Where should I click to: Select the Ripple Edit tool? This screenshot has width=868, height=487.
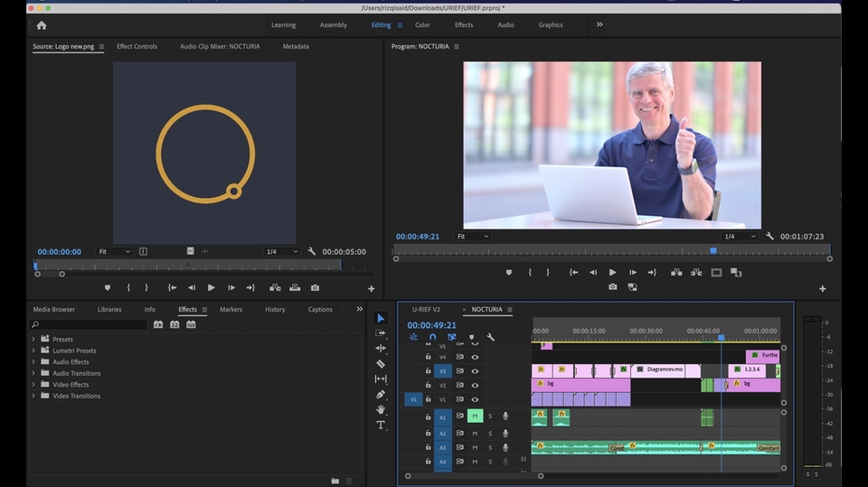tap(381, 348)
